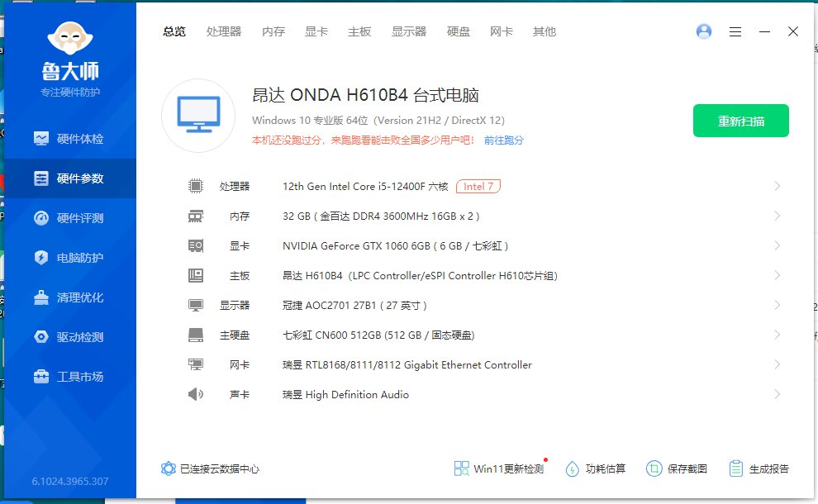Open 电脑防护 in the sidebar
Image resolution: width=818 pixels, height=504 pixels.
70,258
